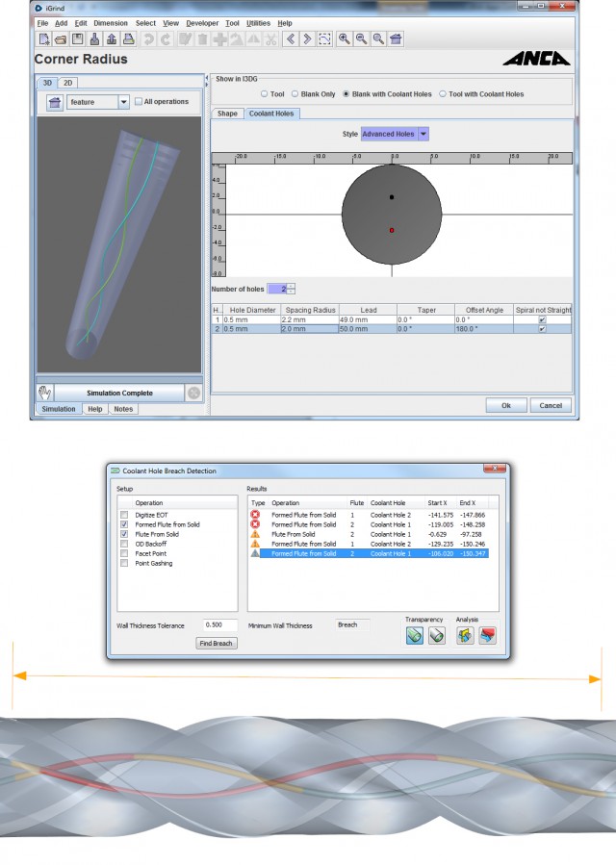This screenshot has height=865, width=616.
Task: Click the plus Add toolbar icon
Action: pyautogui.click(x=219, y=39)
